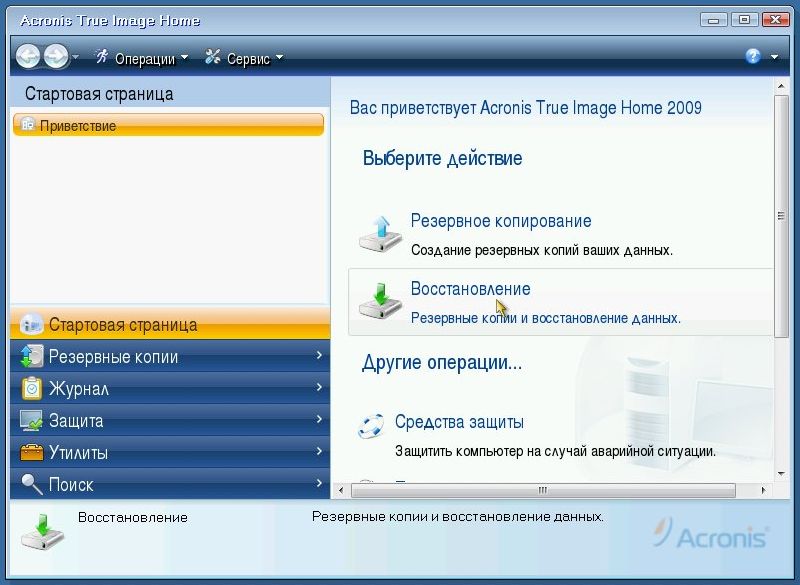Click Восстановление label in status panel
800x585 pixels.
click(x=133, y=518)
